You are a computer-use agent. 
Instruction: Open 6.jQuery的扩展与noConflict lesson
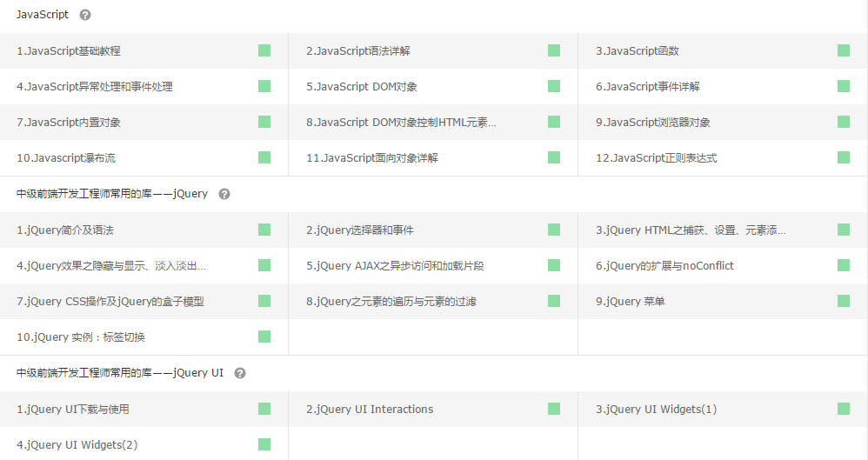[664, 266]
